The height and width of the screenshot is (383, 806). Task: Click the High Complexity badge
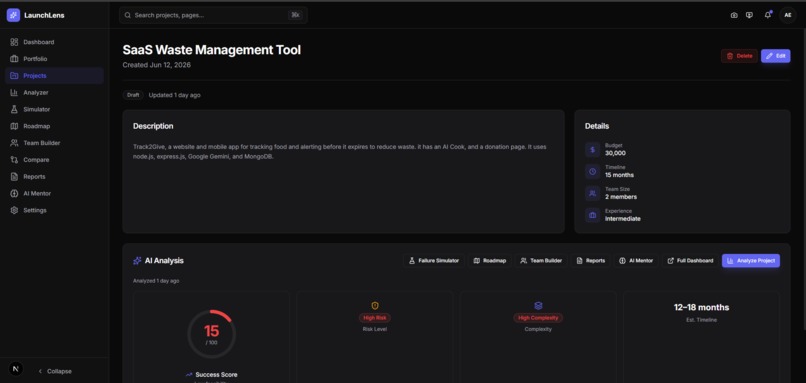click(x=538, y=318)
